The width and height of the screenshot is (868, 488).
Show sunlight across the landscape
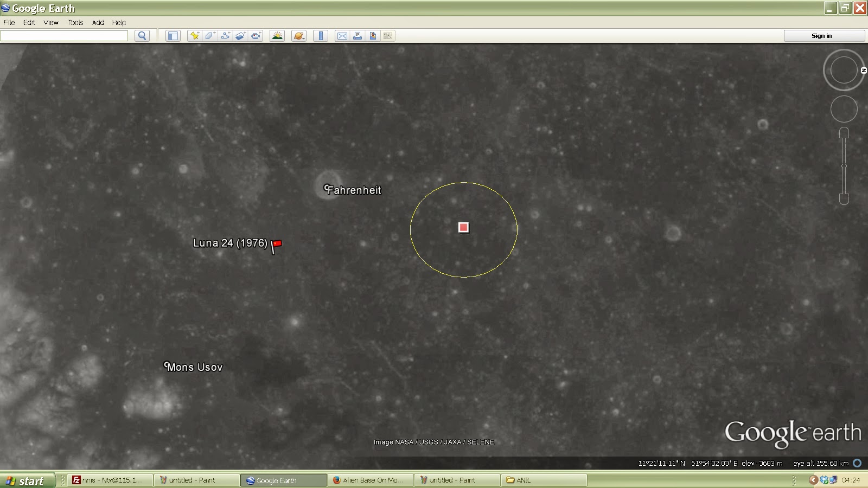277,36
